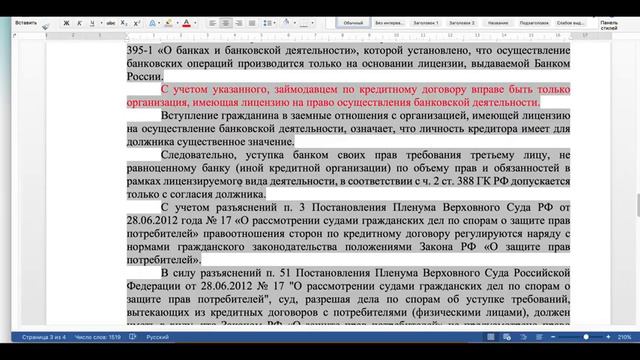
Task: Apply the red font color (A)
Action: click(187, 23)
